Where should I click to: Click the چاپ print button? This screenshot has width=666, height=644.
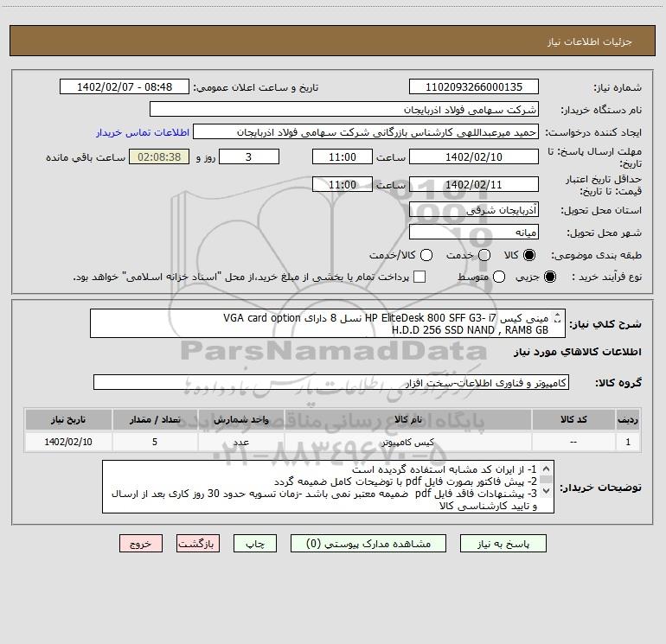[255, 544]
